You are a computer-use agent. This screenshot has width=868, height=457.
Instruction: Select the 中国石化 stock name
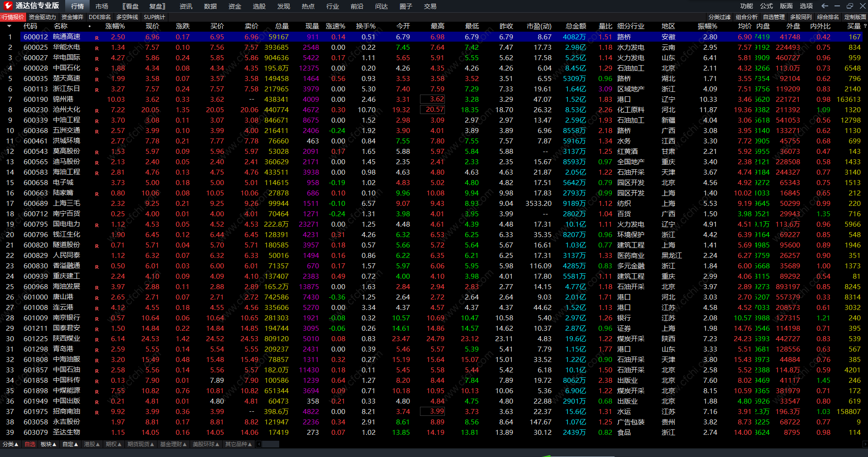coord(67,68)
